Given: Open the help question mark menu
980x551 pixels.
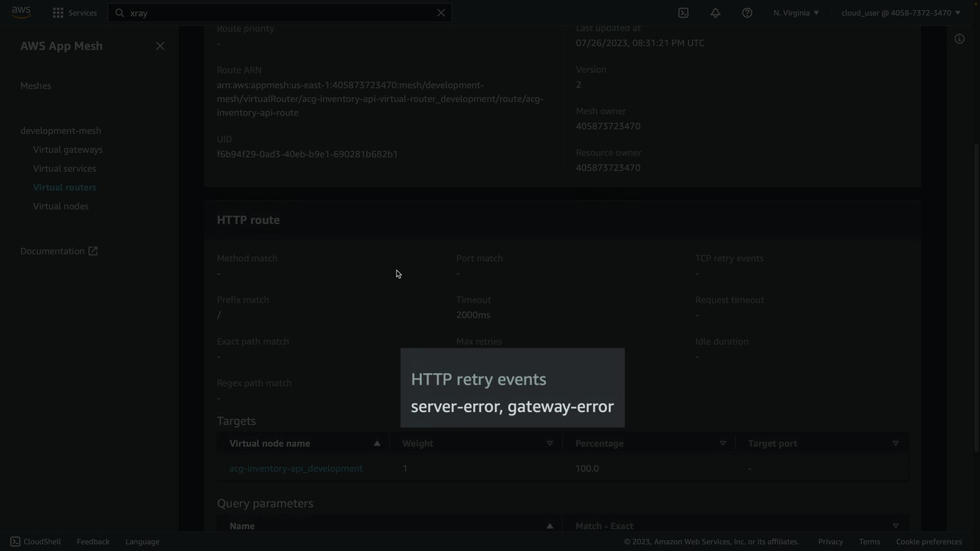Looking at the screenshot, I should [747, 13].
